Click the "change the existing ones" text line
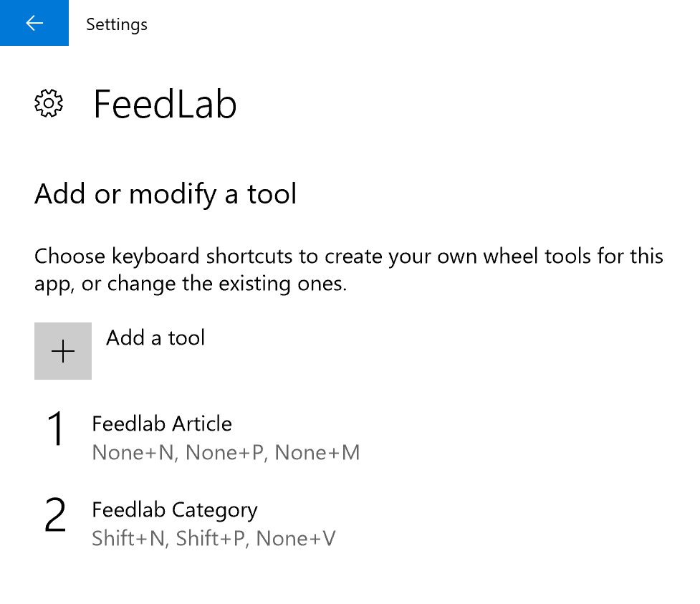Image resolution: width=700 pixels, height=604 pixels. tap(191, 284)
